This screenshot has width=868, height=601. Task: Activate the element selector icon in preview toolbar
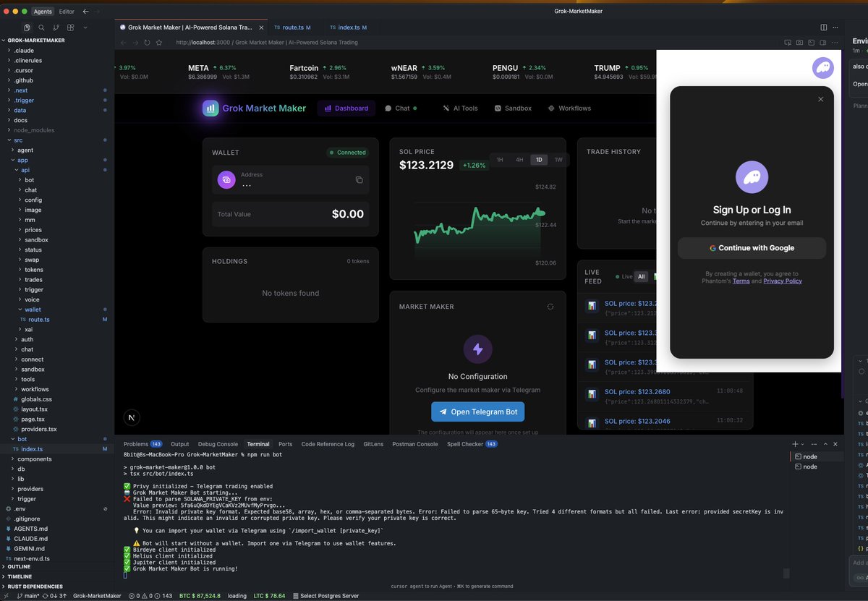point(787,43)
